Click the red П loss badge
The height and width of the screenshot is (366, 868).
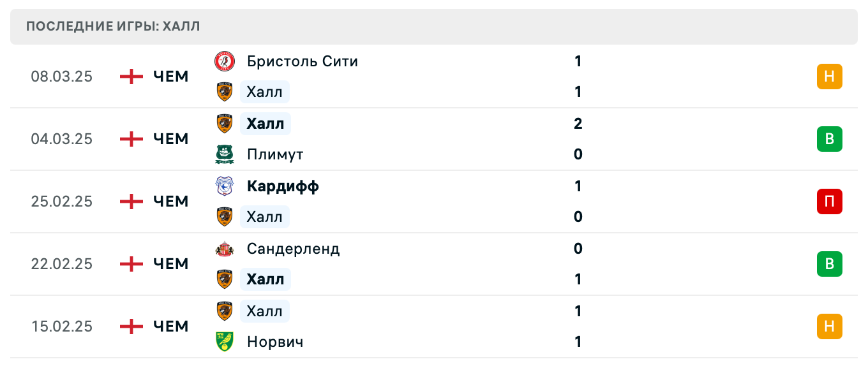[x=829, y=201]
